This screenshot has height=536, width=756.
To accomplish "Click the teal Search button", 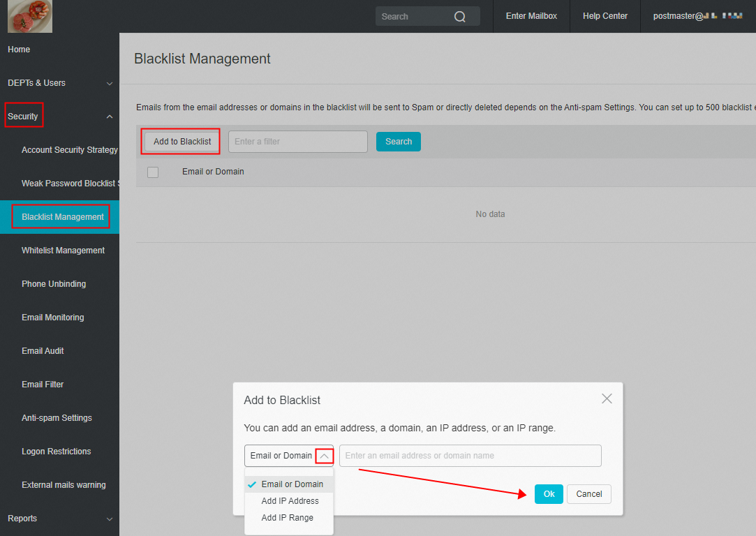I will click(x=399, y=142).
